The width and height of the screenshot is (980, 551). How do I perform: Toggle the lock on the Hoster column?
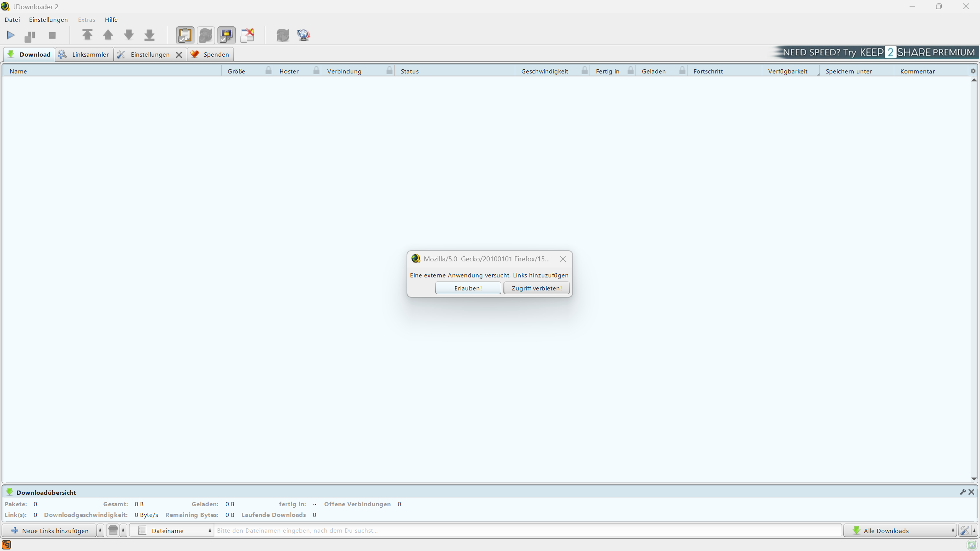(x=316, y=70)
